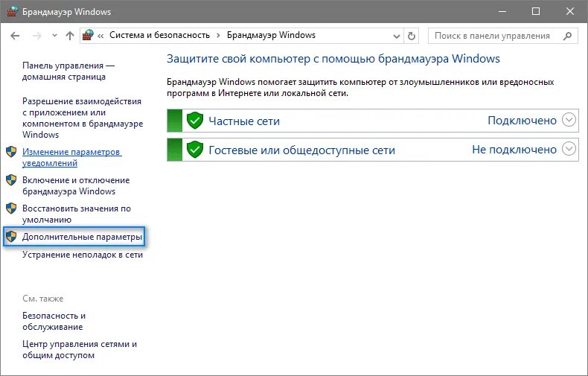
Task: Go up one level with the up arrow
Action: coord(70,36)
